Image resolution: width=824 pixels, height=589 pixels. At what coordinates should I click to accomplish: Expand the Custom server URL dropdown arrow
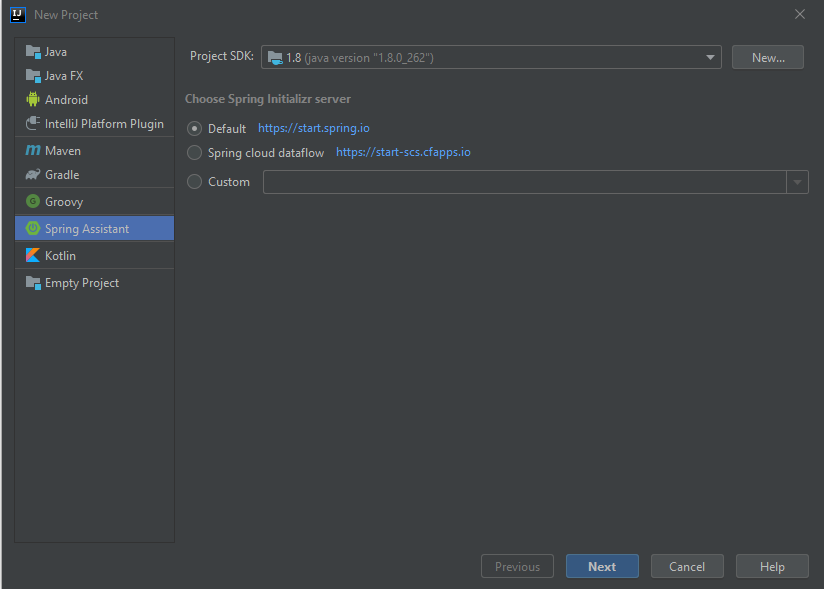(x=798, y=182)
